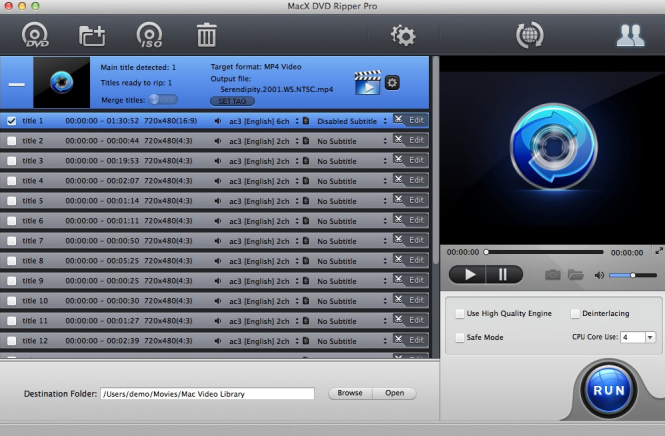Click Browse for destination folder
The height and width of the screenshot is (436, 665).
(350, 393)
